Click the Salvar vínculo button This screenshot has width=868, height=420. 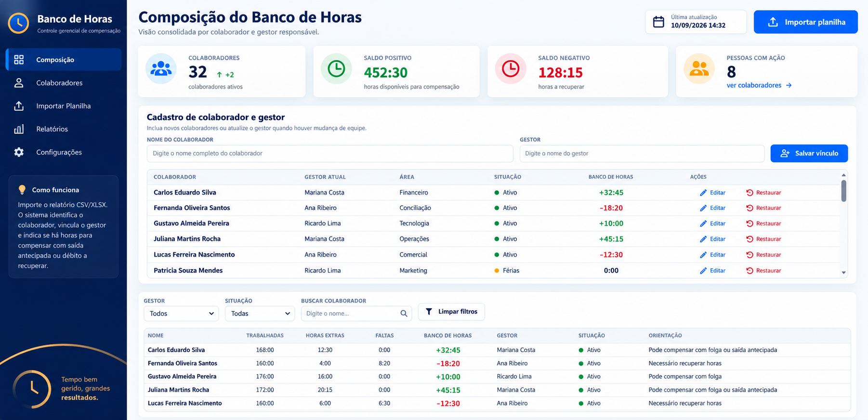[809, 153]
